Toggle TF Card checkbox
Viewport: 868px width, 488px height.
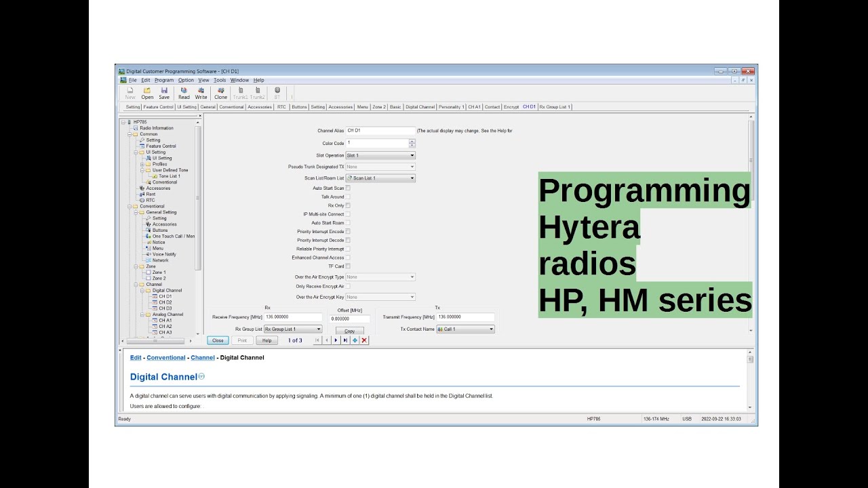[348, 266]
